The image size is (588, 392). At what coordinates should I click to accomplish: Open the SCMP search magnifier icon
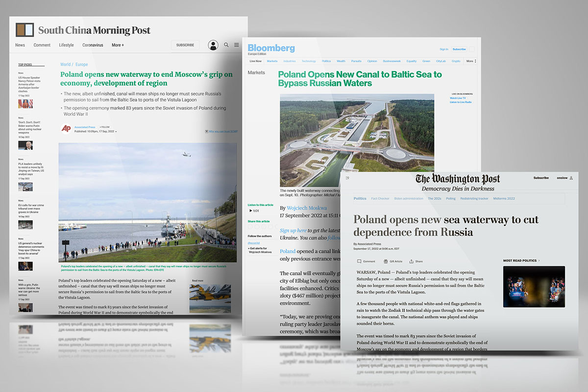pyautogui.click(x=226, y=45)
